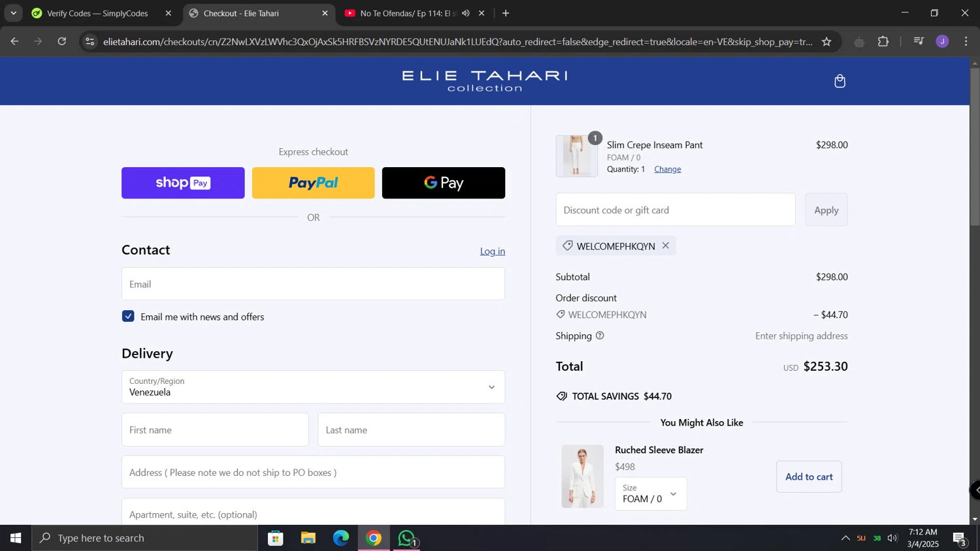Image resolution: width=980 pixels, height=551 pixels.
Task: Open the Chrome profile avatar
Action: 942,42
